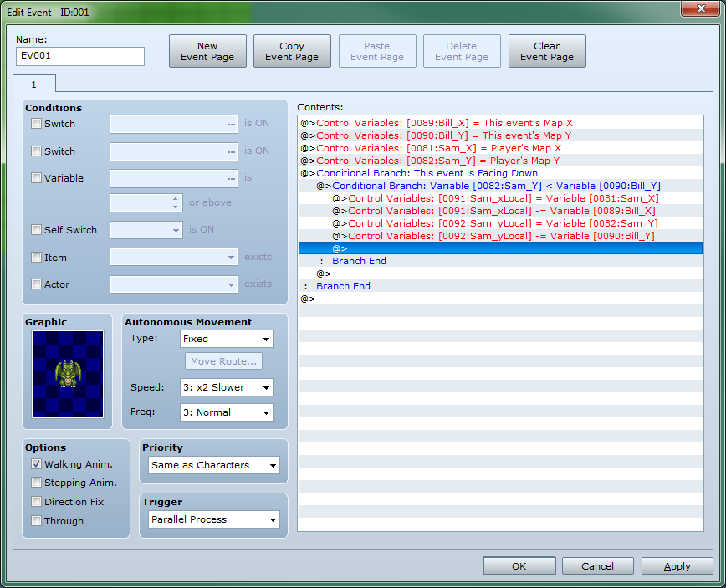Toggle the Self Switch condition checkbox
The height and width of the screenshot is (588, 726).
point(36,230)
